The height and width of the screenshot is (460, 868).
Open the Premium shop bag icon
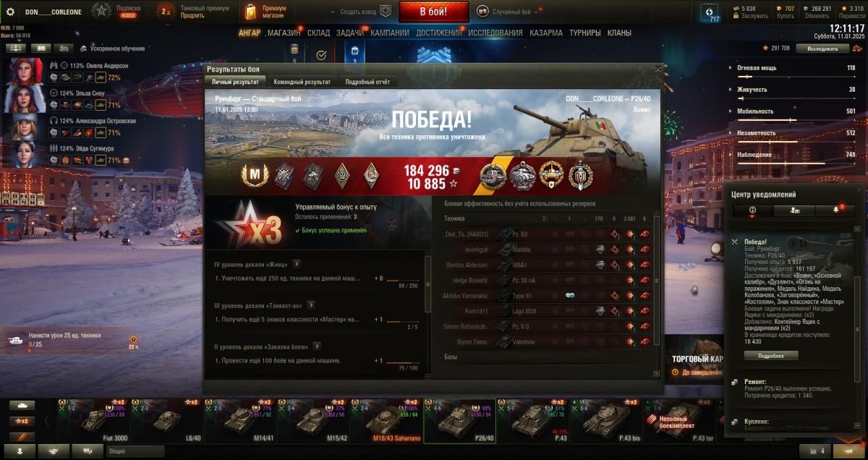pyautogui.click(x=251, y=12)
